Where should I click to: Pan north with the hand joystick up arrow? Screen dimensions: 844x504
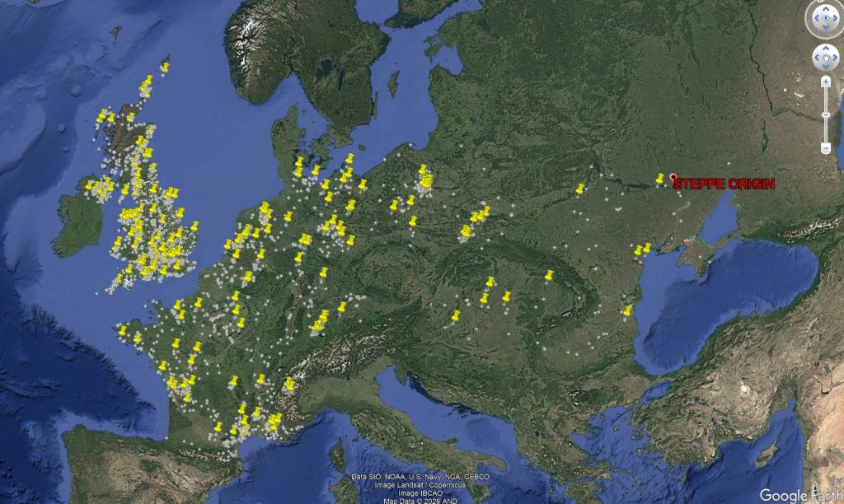(825, 48)
